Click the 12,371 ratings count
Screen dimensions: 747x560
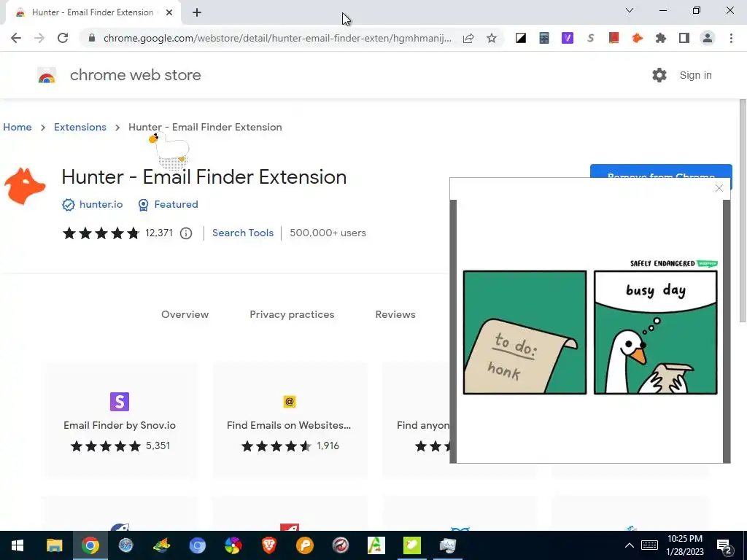(x=158, y=233)
